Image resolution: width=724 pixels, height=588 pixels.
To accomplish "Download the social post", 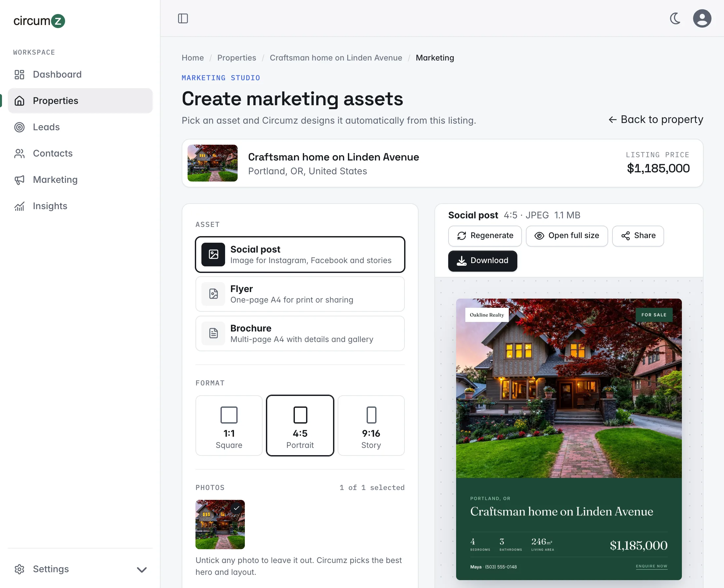I will click(x=482, y=261).
